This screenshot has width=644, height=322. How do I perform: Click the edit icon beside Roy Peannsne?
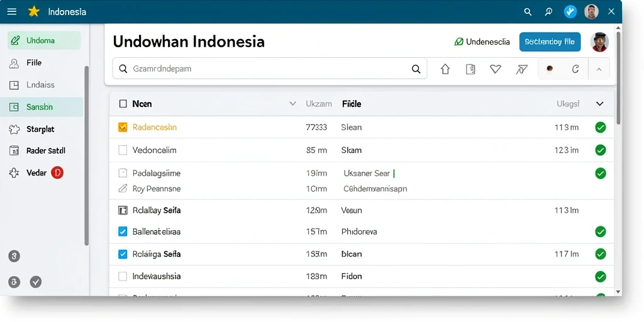tap(123, 189)
